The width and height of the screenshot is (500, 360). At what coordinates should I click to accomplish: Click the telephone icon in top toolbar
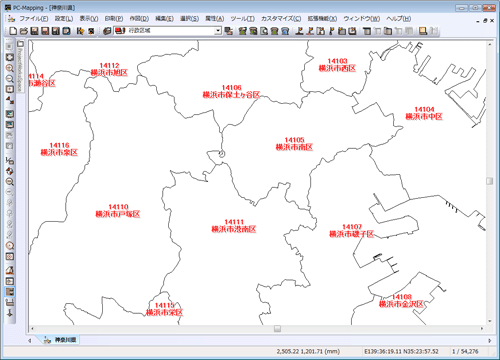click(285, 31)
